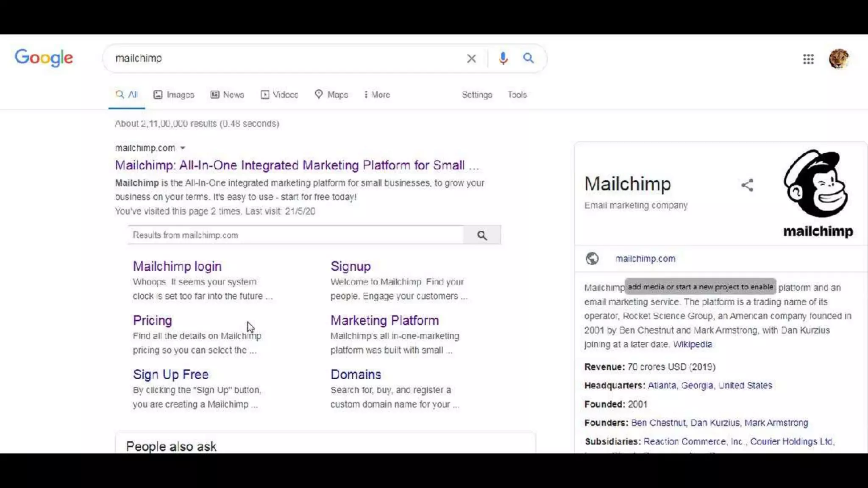The height and width of the screenshot is (488, 868).
Task: Open the Signup sitelink
Action: click(x=351, y=266)
